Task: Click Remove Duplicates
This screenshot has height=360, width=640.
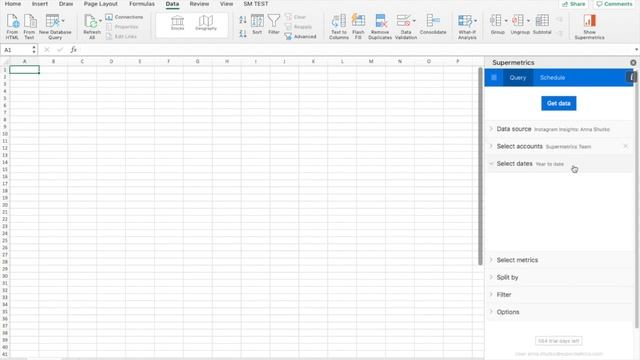Action: click(380, 26)
